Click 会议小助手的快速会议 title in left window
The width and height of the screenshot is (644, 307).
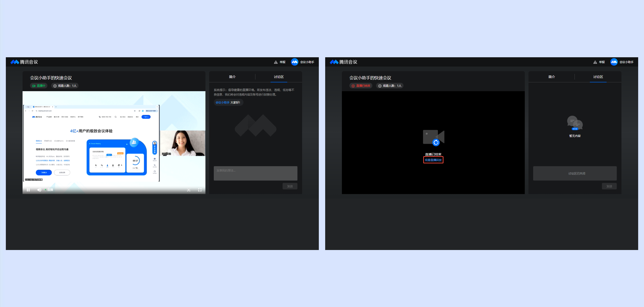click(x=51, y=78)
